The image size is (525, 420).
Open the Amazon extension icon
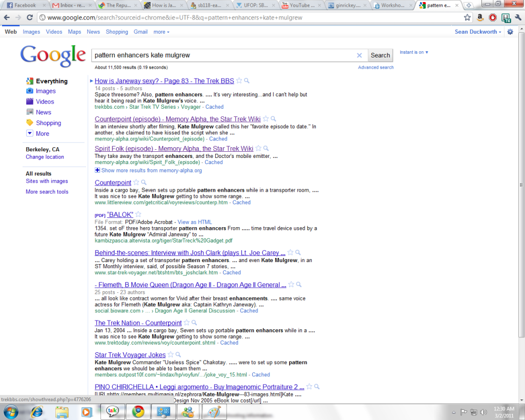pyautogui.click(x=480, y=17)
